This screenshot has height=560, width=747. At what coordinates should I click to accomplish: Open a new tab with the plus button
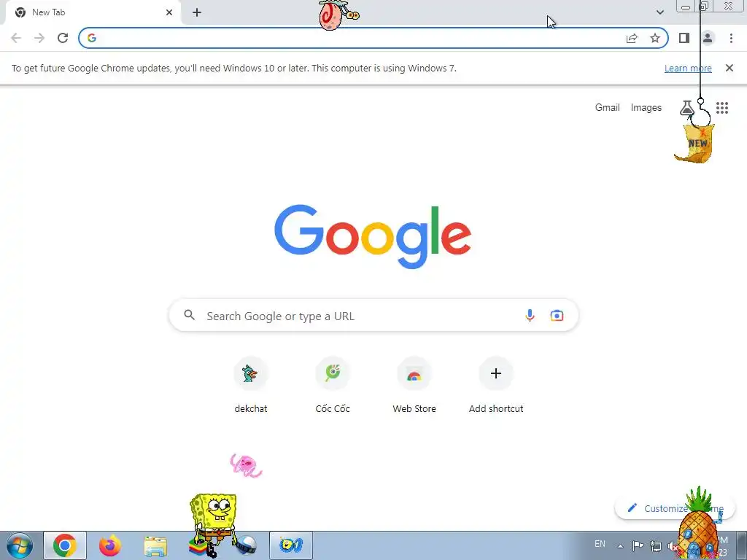coord(197,12)
